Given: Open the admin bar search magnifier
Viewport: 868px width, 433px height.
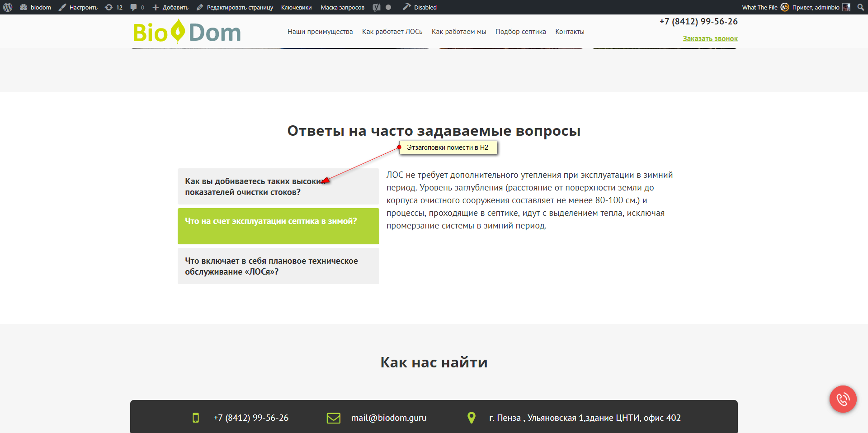Looking at the screenshot, I should pyautogui.click(x=860, y=7).
